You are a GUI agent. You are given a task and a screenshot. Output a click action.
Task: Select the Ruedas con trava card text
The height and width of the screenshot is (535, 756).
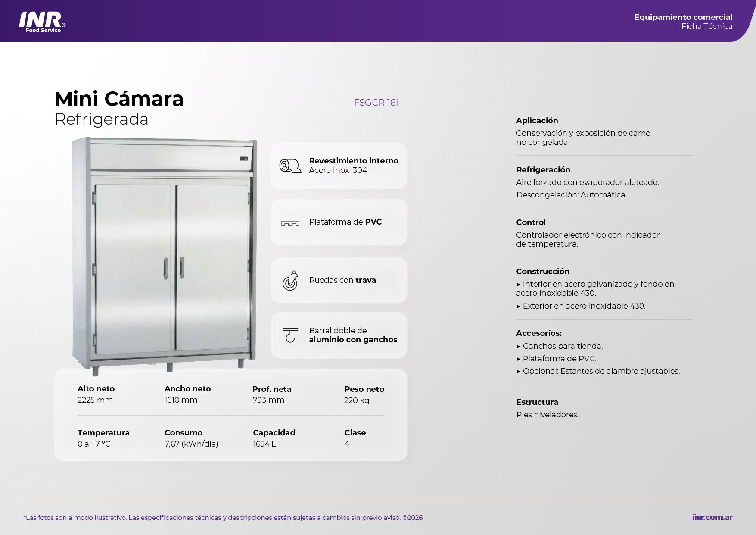[342, 280]
